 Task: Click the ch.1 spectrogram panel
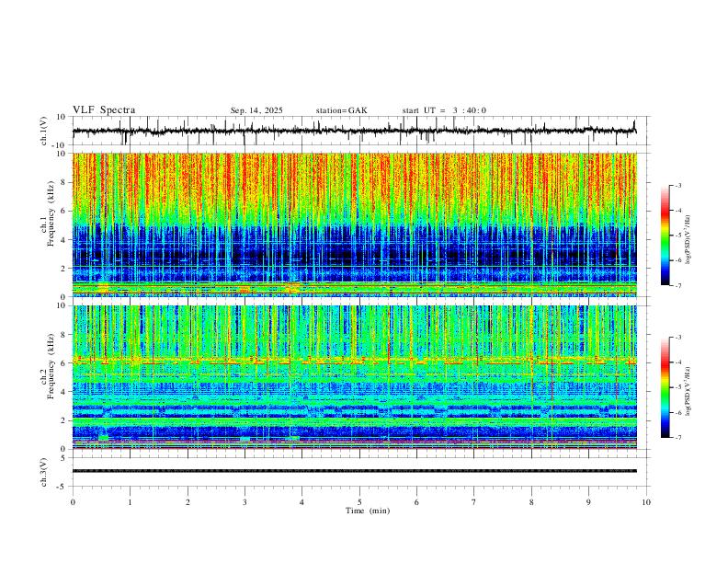[354, 224]
